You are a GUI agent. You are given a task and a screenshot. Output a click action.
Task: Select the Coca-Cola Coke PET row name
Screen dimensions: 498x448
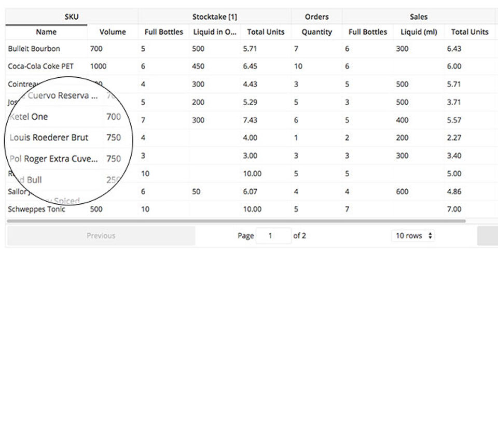point(40,66)
